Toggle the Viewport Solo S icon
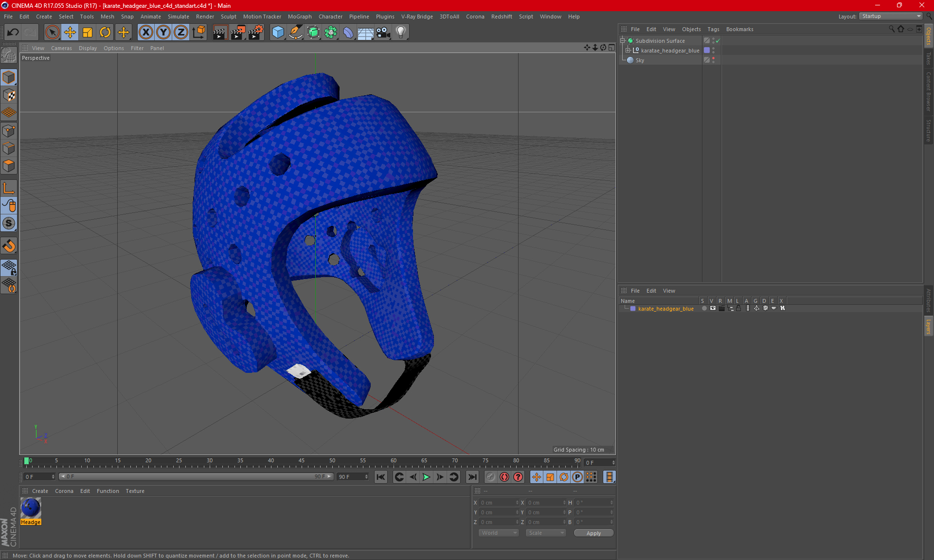 [x=9, y=224]
